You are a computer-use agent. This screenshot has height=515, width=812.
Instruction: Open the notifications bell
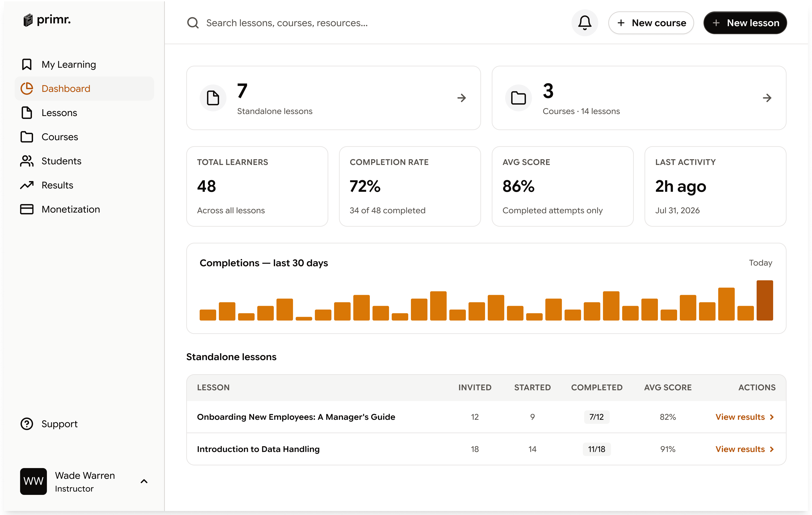pyautogui.click(x=584, y=23)
